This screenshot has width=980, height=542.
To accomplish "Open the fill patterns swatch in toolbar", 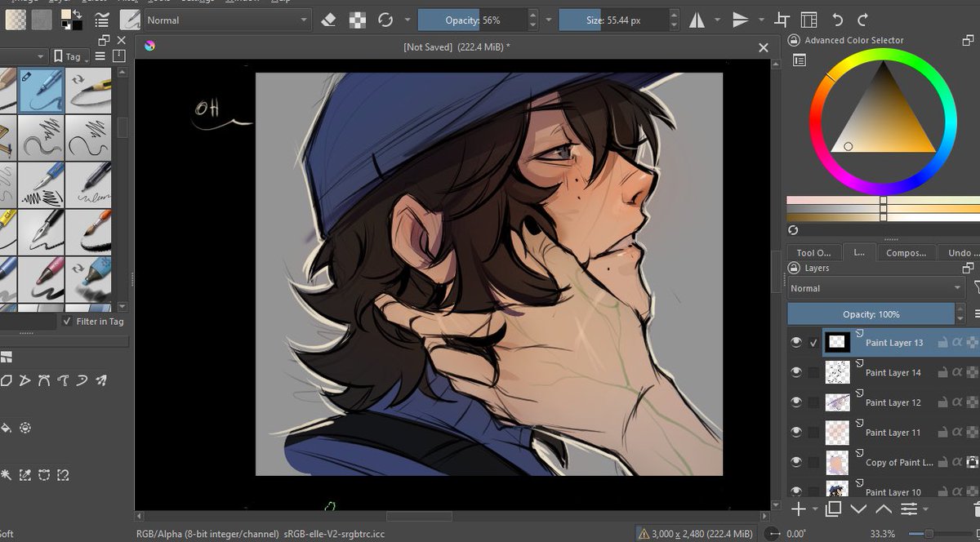I will point(42,20).
